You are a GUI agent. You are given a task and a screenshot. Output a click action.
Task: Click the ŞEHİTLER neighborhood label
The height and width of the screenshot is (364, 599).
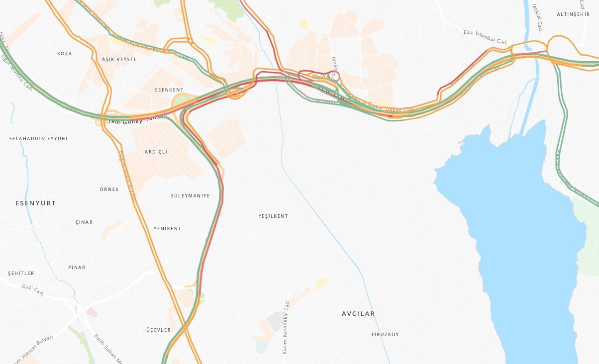[21, 273]
